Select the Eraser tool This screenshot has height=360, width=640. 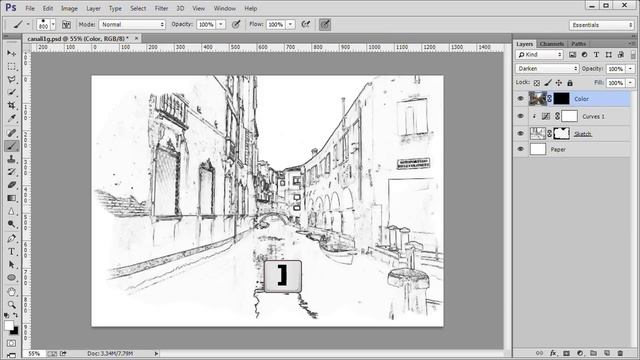point(11,185)
